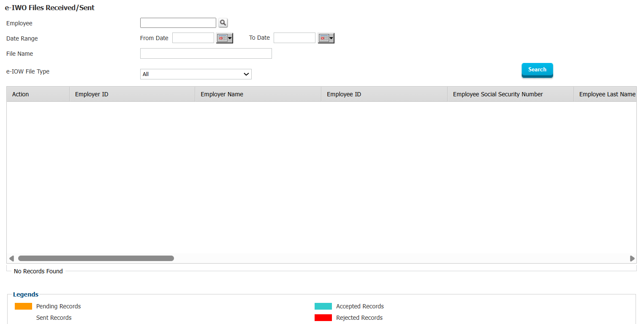Sort by the Employee Last Name column
The height and width of the screenshot is (324, 644).
click(x=605, y=94)
